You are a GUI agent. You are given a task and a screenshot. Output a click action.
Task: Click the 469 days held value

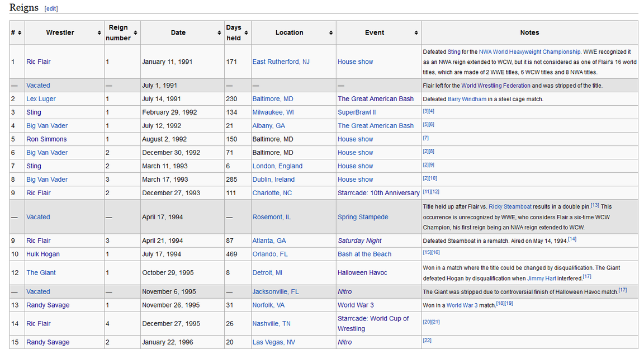point(231,254)
